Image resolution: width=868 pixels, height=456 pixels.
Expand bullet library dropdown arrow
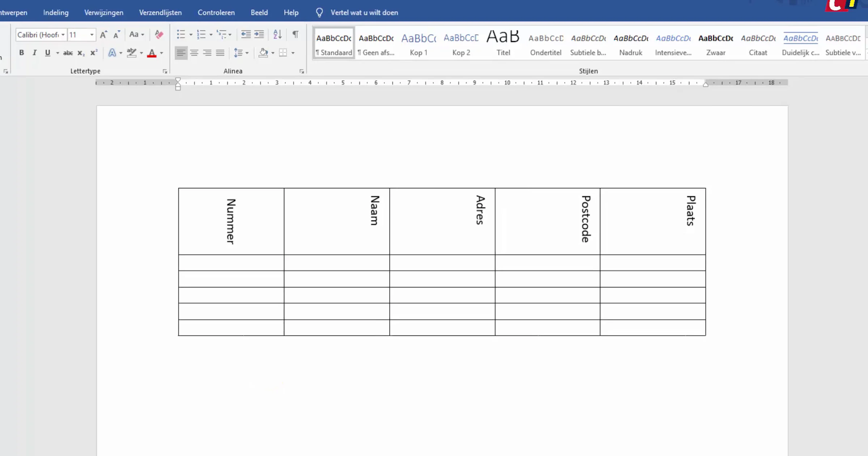[191, 35]
